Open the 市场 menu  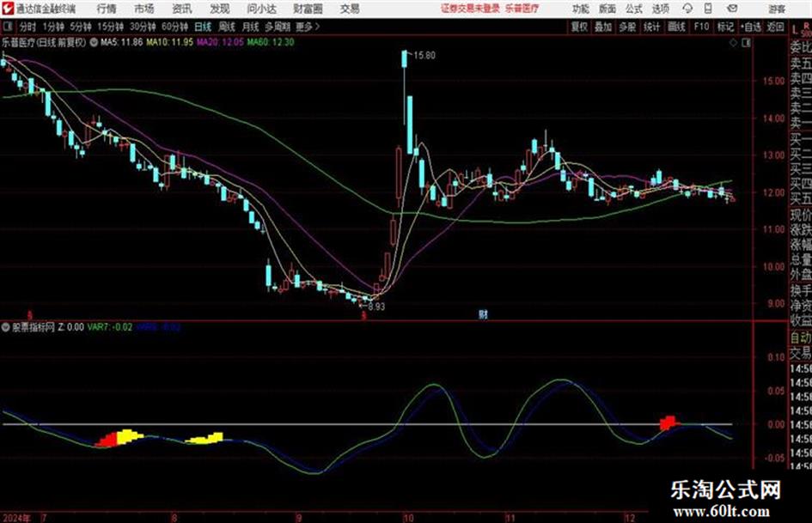[144, 9]
